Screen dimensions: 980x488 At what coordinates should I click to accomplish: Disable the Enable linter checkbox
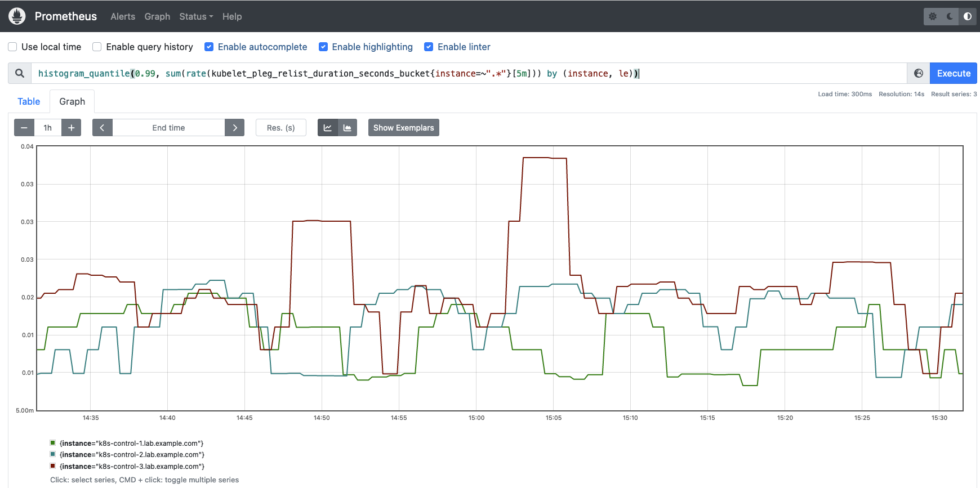(429, 47)
